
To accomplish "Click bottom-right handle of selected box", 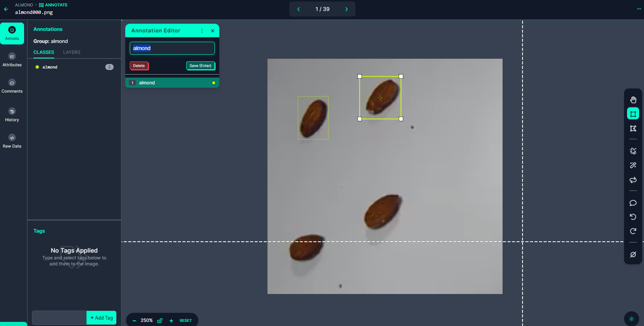I will coord(401,119).
